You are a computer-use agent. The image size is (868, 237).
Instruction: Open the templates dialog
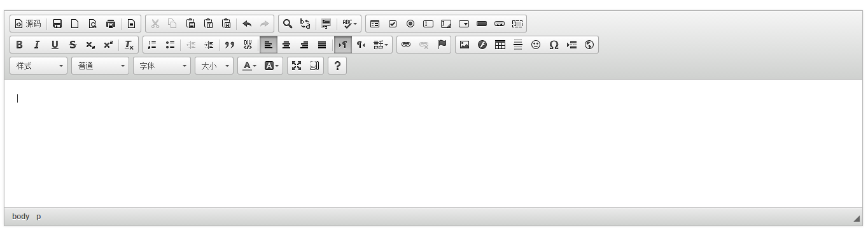pos(131,24)
